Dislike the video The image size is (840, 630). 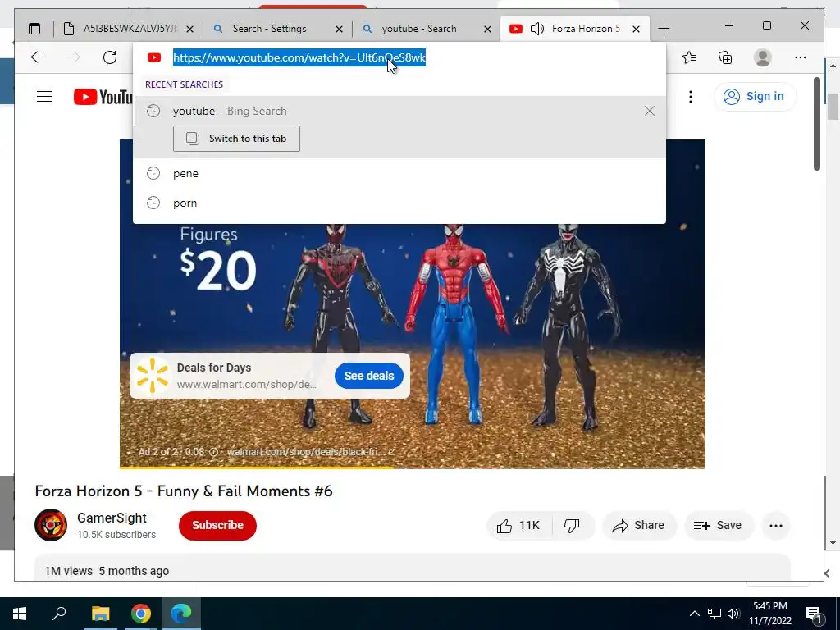pos(572,526)
